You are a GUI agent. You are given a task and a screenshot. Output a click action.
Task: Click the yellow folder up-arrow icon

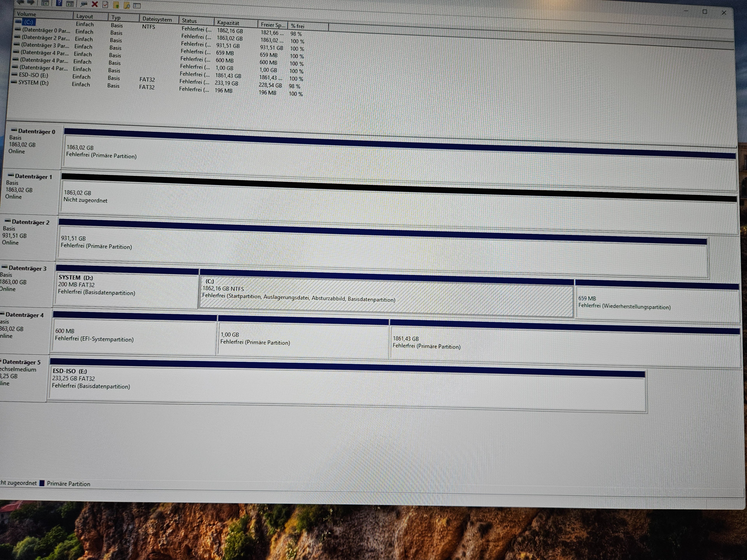pyautogui.click(x=116, y=5)
